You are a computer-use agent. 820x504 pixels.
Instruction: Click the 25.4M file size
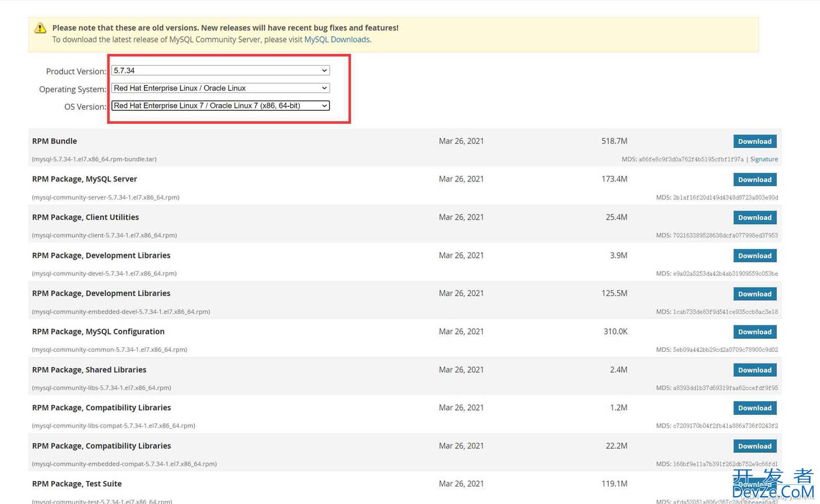pyautogui.click(x=616, y=217)
